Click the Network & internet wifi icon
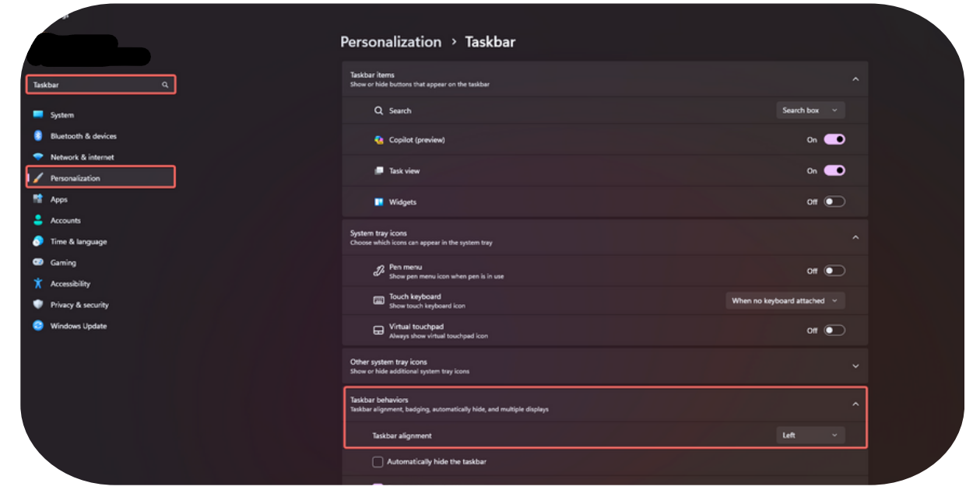 tap(37, 156)
